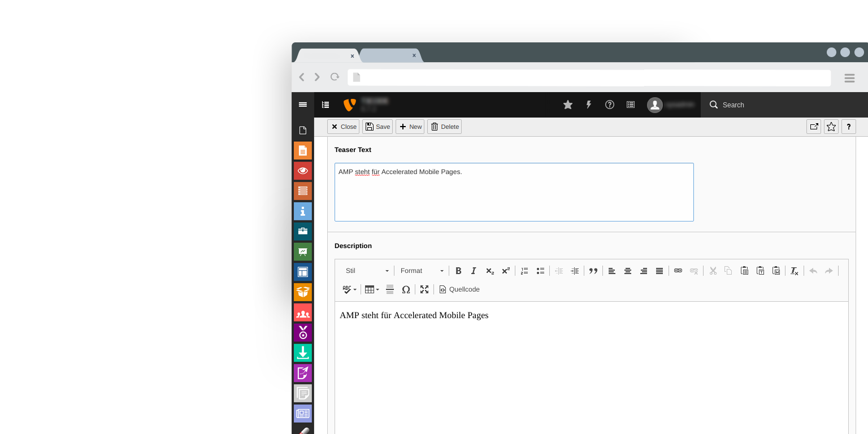Switch to Quellcode source view
868x434 pixels.
point(459,289)
